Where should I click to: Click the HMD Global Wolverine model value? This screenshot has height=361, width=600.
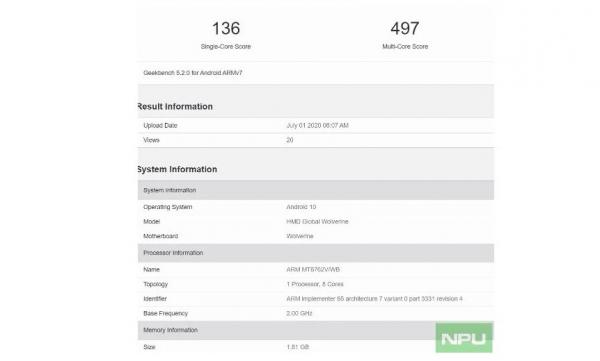(317, 222)
